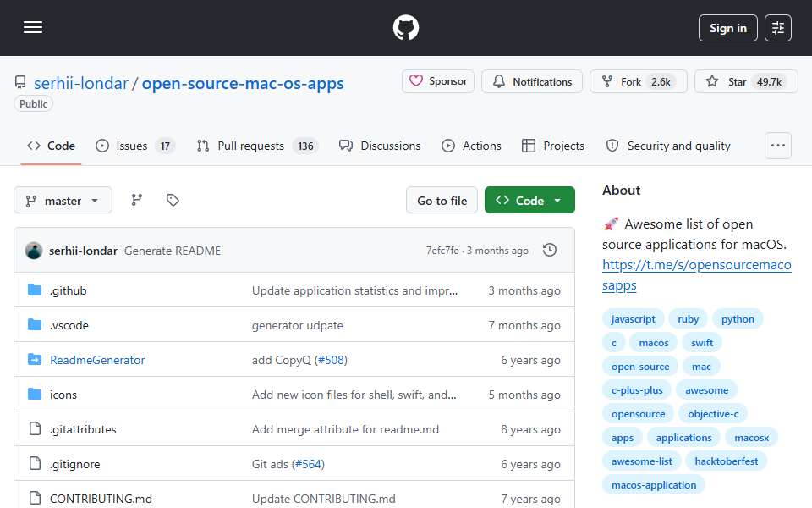Select the mac topic tag
Screen dimensions: 812x508
click(x=701, y=367)
